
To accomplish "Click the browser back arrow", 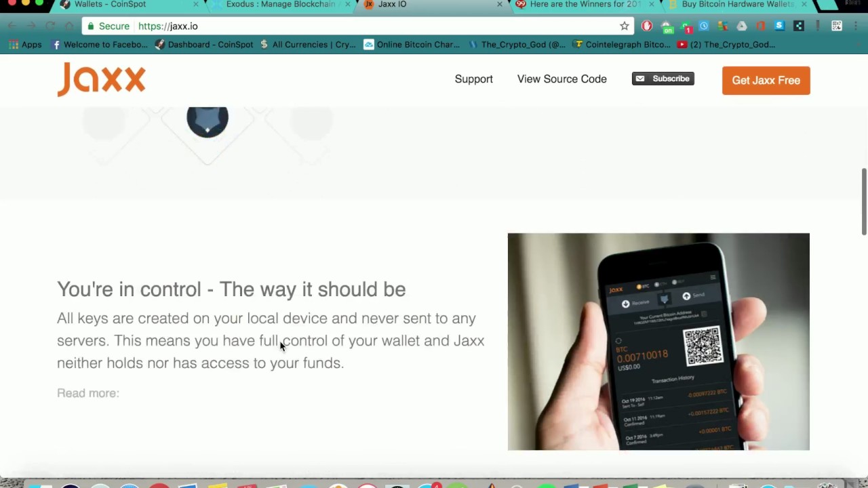I will 12,26.
